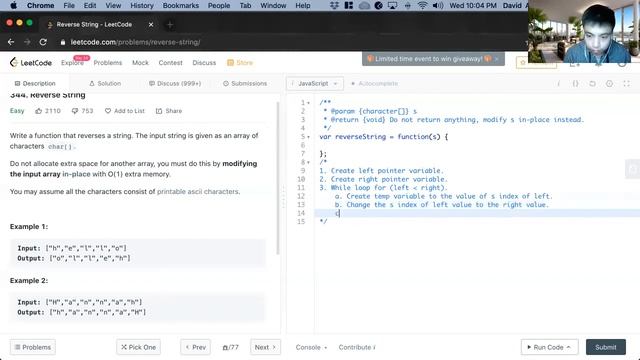Click the Limited time event giveaway banner

click(x=433, y=59)
